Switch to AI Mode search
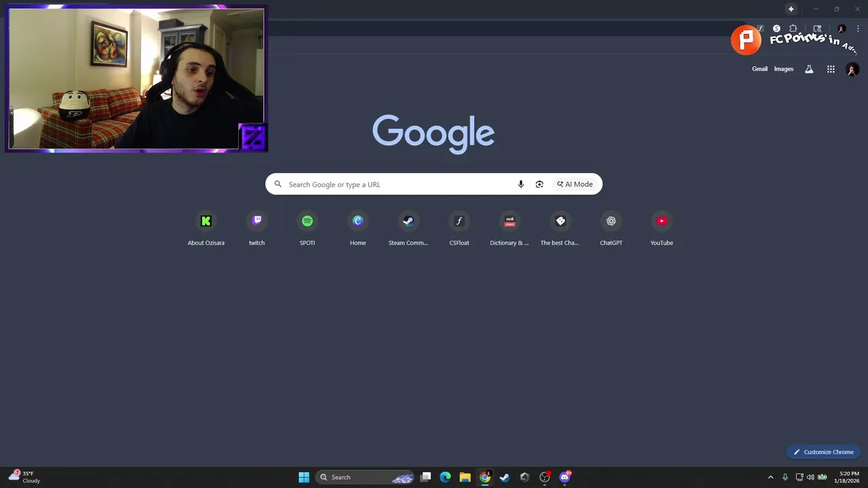868x488 pixels. pos(575,184)
